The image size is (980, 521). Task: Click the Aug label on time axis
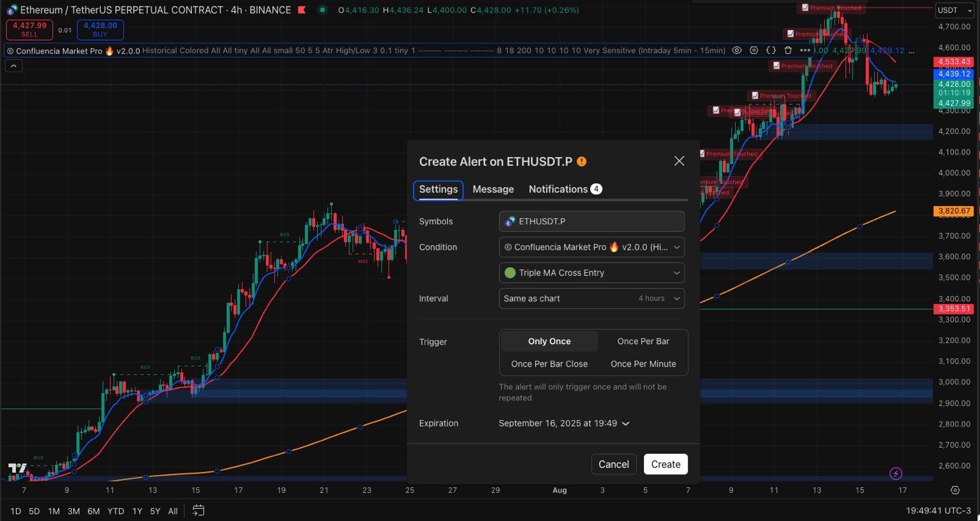coord(560,490)
